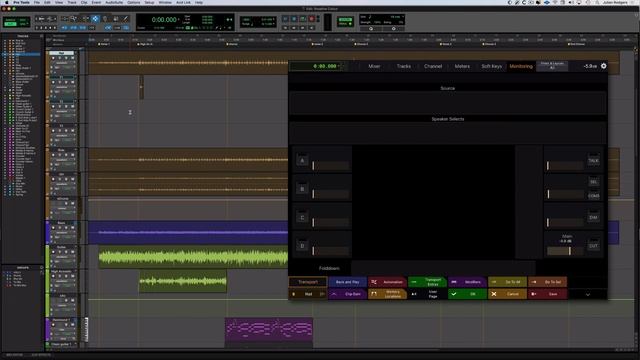Select the highlighted Grabber tool

(x=95, y=19)
